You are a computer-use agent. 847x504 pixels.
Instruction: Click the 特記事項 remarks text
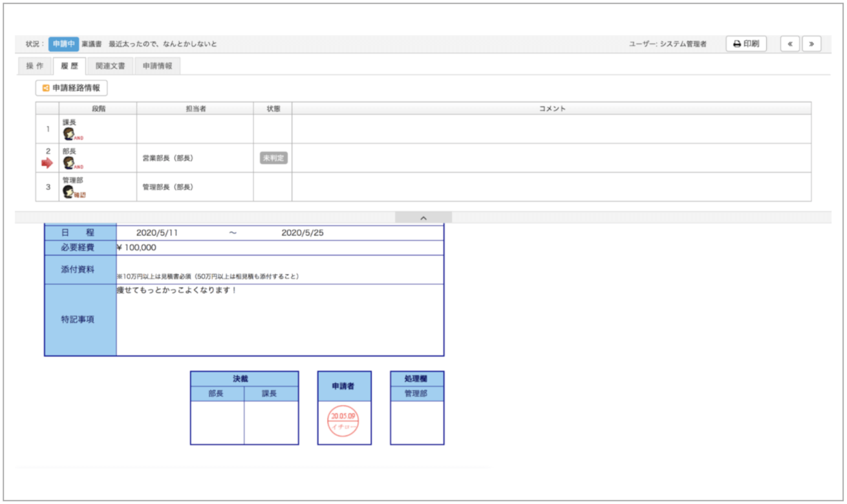click(x=177, y=290)
